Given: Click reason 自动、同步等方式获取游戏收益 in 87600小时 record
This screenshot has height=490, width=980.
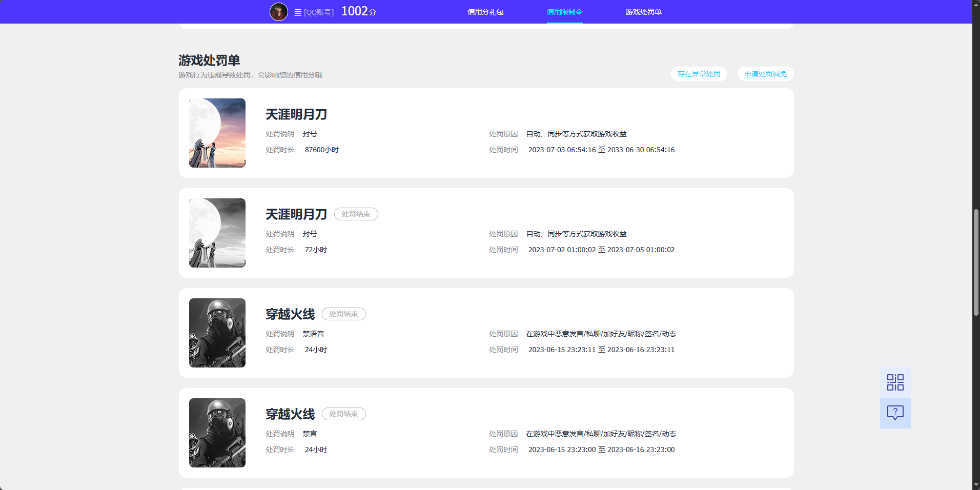Looking at the screenshot, I should (x=576, y=134).
